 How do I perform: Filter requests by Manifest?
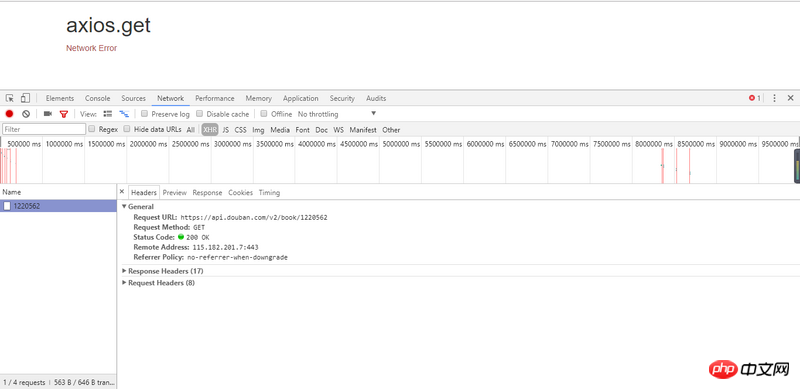coord(363,130)
